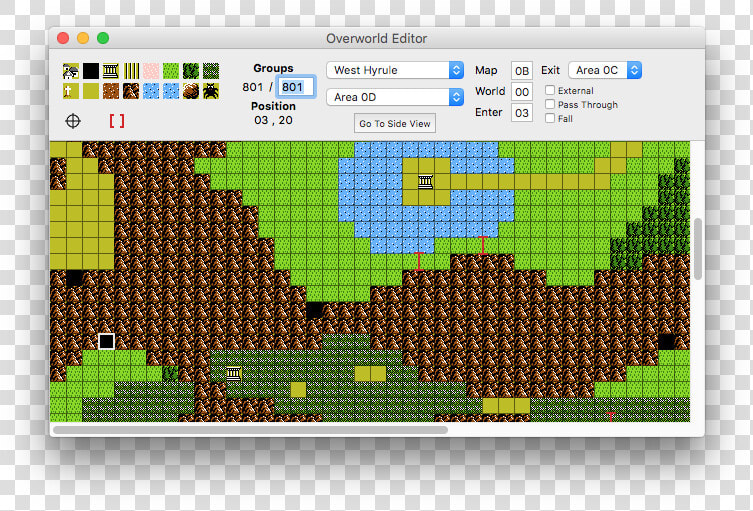Screen dimensions: 753x511
Task: Check the Fall option
Action: pyautogui.click(x=550, y=118)
